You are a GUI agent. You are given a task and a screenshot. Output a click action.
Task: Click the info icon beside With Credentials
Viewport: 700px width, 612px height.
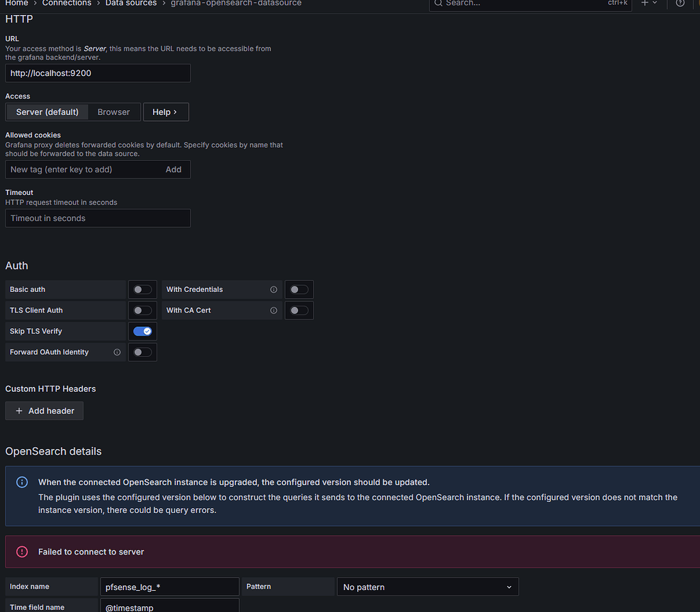click(273, 289)
